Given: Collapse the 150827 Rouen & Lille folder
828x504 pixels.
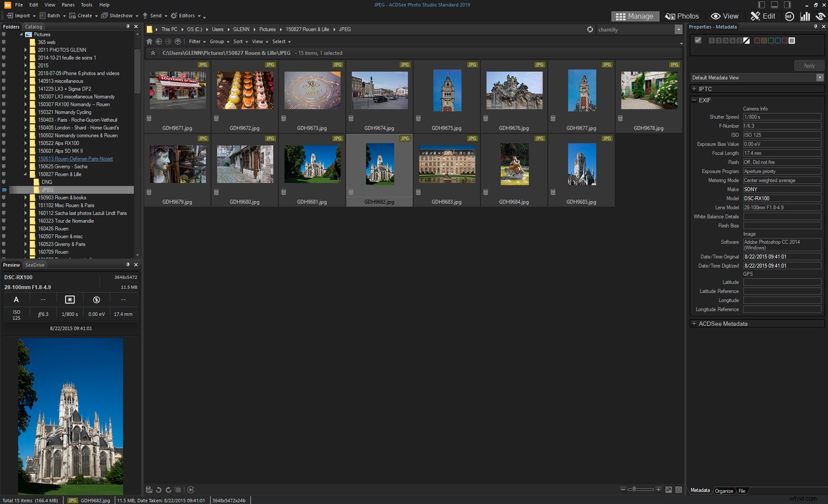Looking at the screenshot, I should click(x=24, y=174).
